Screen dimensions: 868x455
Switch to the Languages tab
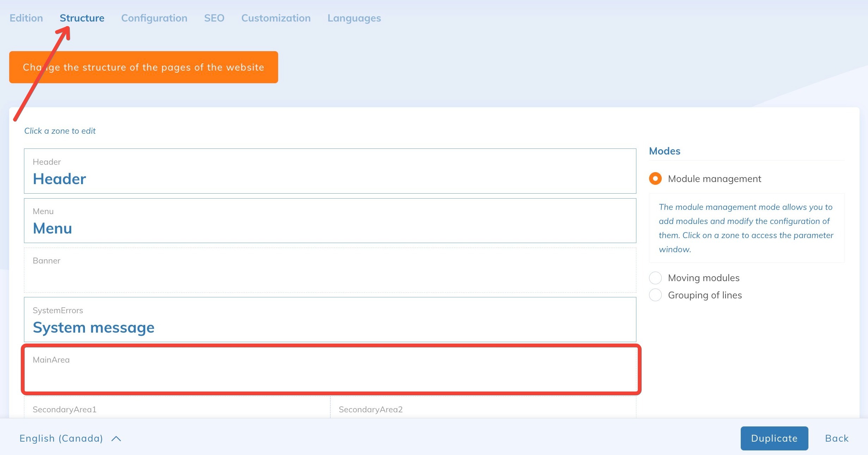click(x=354, y=18)
